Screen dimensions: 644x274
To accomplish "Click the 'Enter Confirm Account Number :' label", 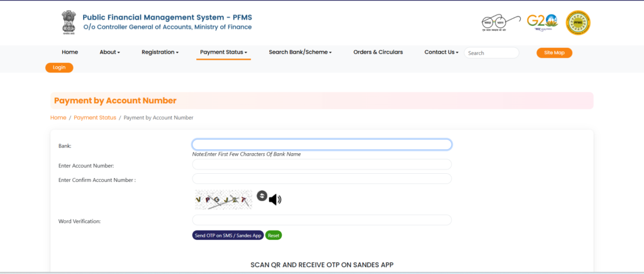I will 97,180.
